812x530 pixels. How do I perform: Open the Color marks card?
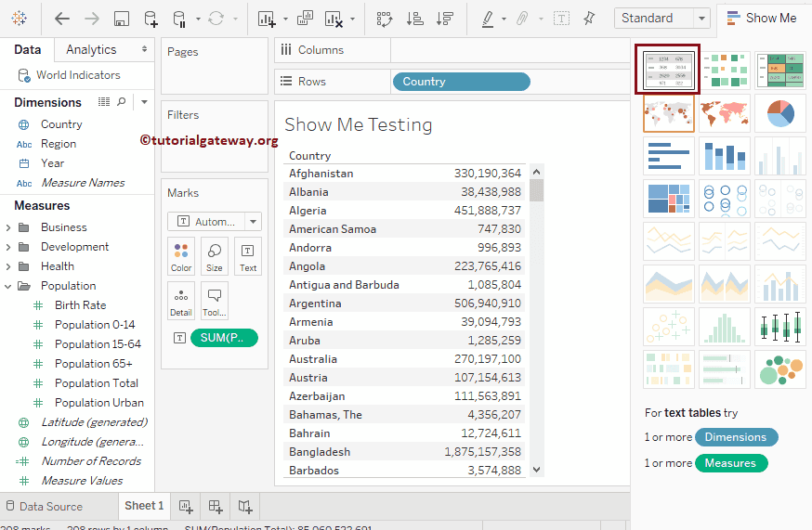click(181, 257)
